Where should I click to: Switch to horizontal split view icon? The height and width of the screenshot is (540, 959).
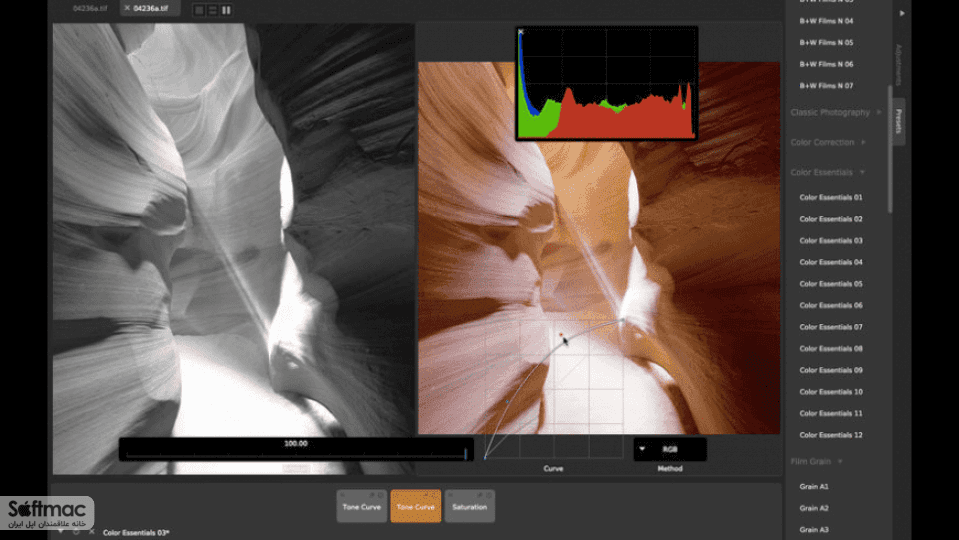click(212, 10)
